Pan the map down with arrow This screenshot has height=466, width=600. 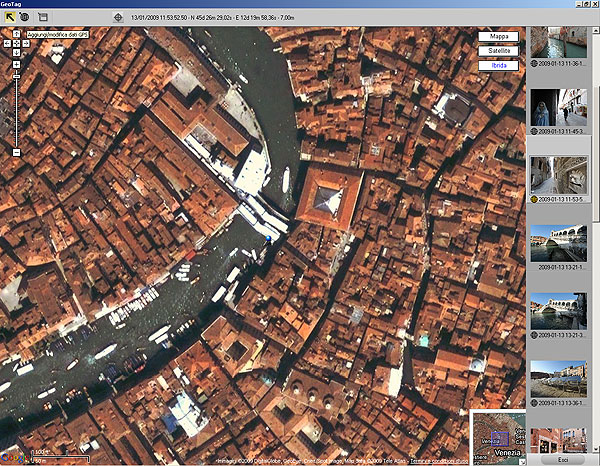click(16, 53)
